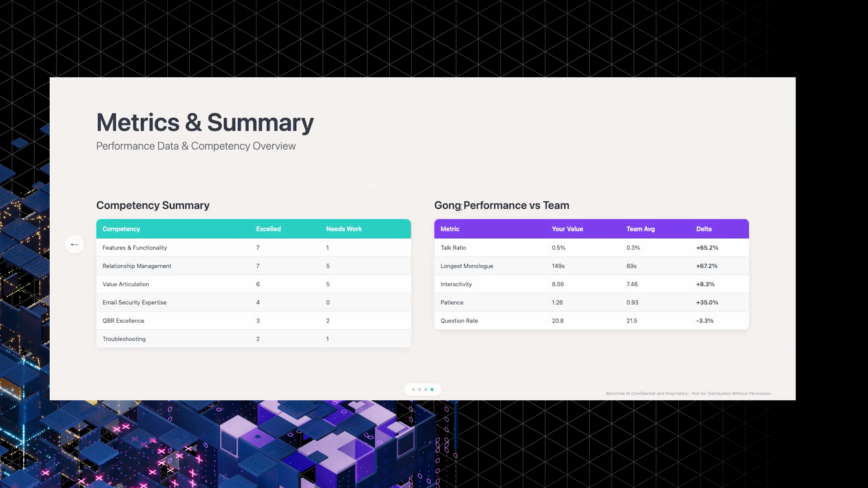Screen dimensions: 868x488
Task: Click the +67.2% delta cell
Action: [707, 266]
